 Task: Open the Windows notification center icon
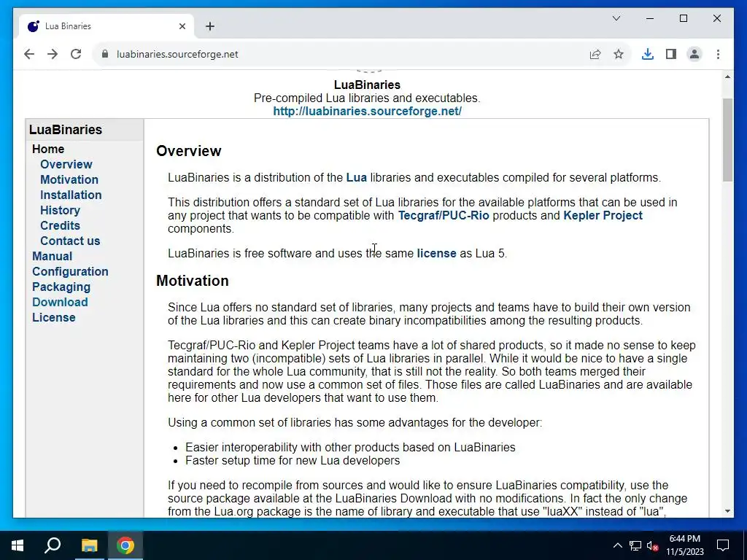(723, 545)
